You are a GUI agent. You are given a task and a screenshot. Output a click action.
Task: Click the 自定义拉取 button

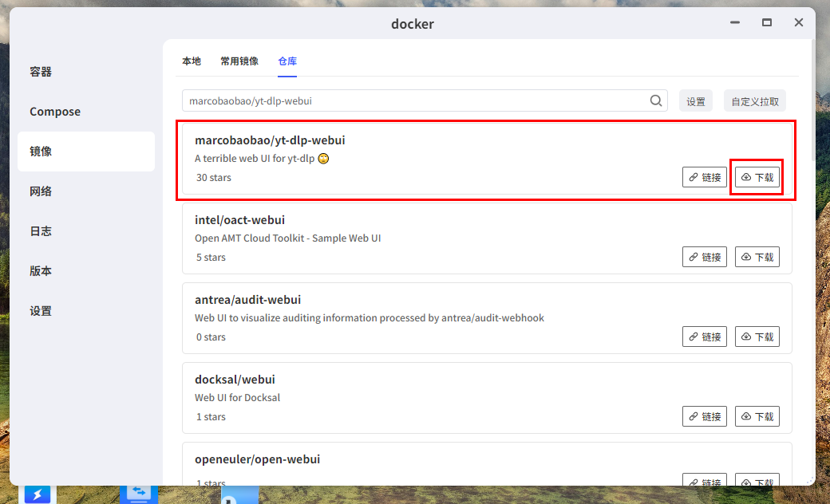755,101
